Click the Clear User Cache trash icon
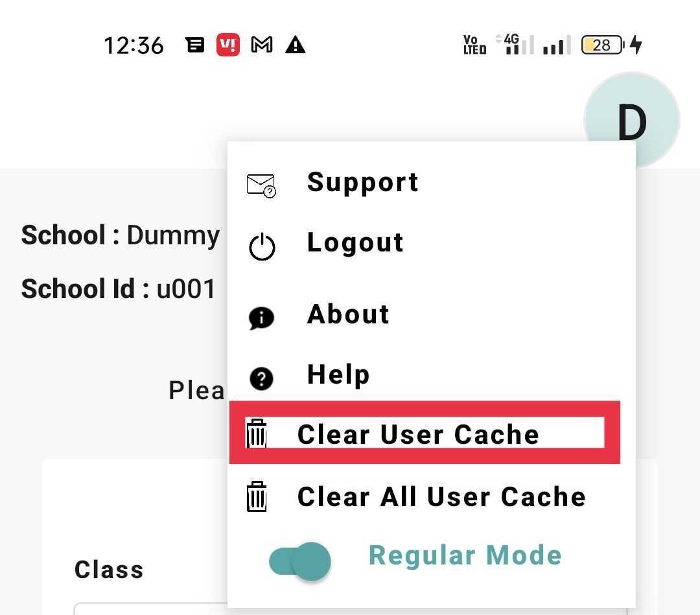700x615 pixels. point(257,434)
